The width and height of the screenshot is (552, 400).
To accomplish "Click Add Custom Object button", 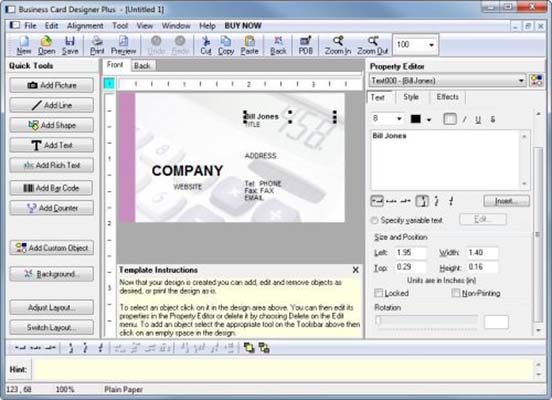I will tap(52, 248).
